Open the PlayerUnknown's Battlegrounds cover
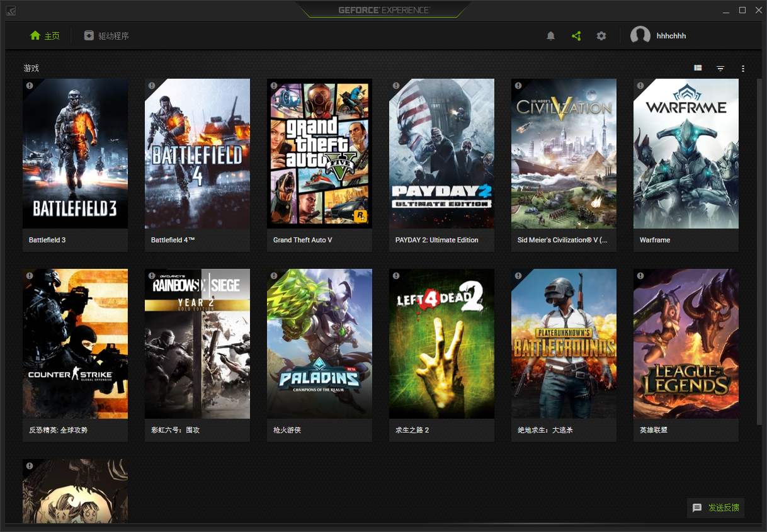 pos(564,344)
